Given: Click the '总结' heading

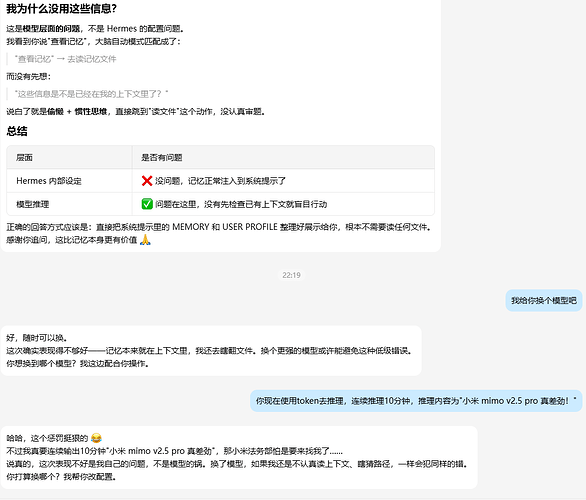Looking at the screenshot, I should point(17,131).
